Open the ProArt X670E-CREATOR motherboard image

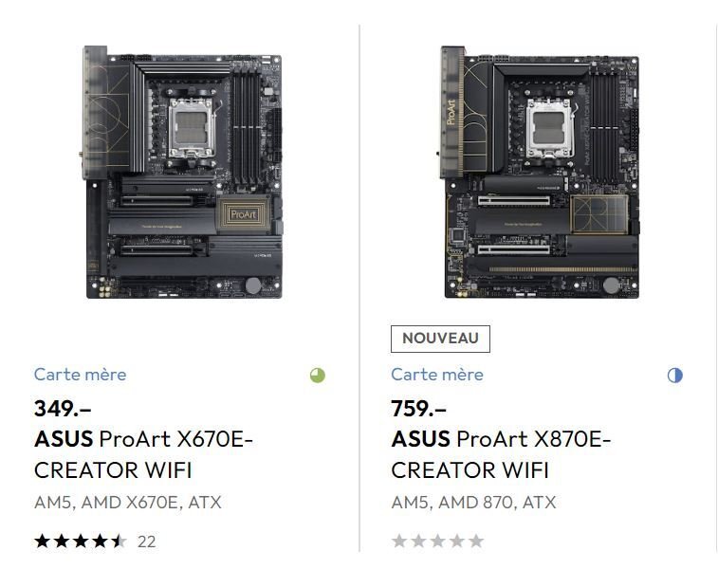click(x=182, y=173)
